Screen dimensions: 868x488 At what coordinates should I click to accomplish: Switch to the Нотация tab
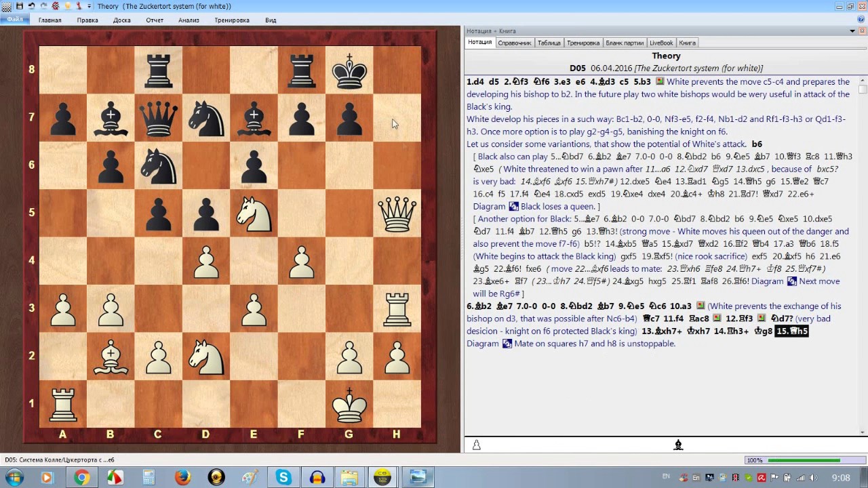point(479,42)
